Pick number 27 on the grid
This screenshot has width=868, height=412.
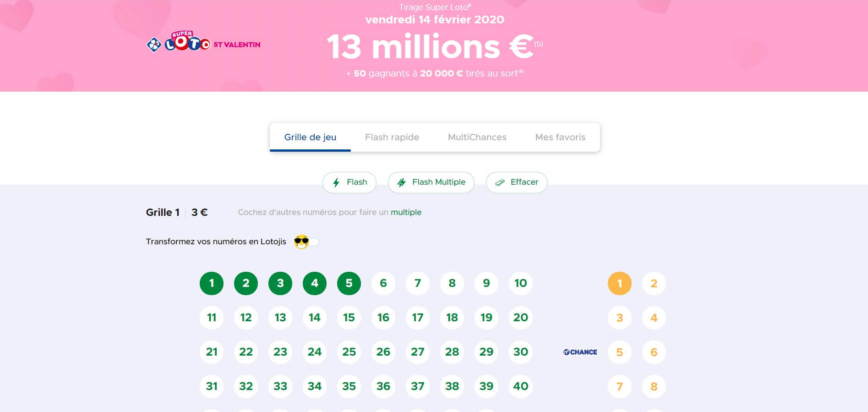pyautogui.click(x=418, y=352)
